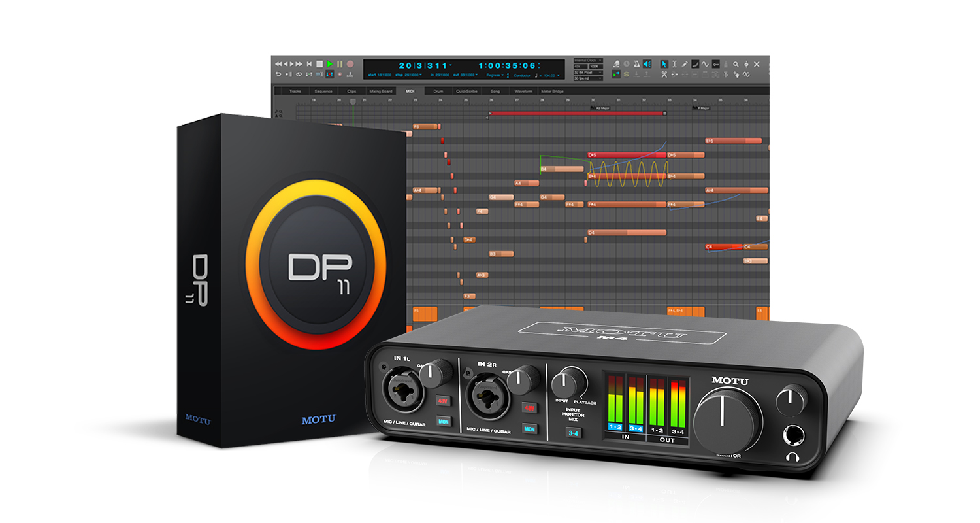Open the 30 fps nd frame rate dropdown
980x523 pixels.
589,78
